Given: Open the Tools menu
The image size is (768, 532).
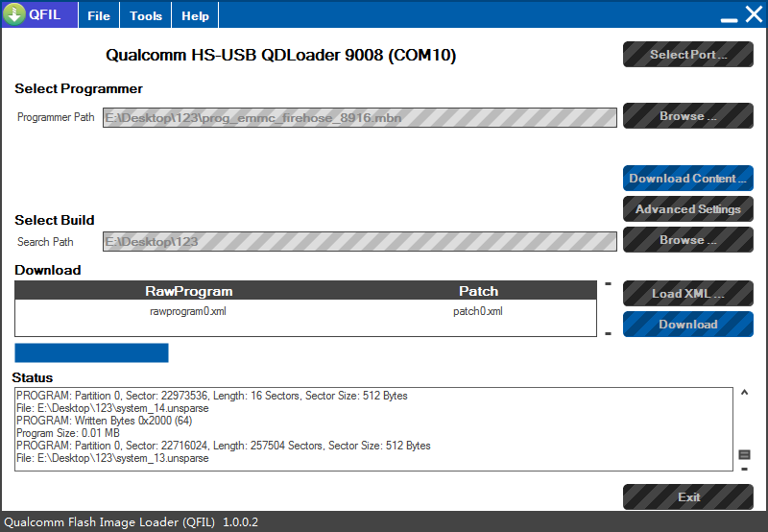Looking at the screenshot, I should (x=146, y=15).
